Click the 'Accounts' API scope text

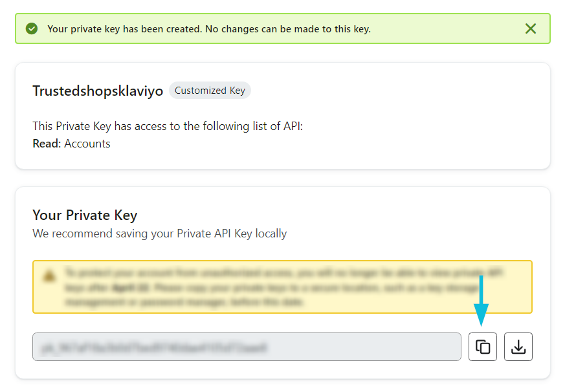[x=87, y=144]
